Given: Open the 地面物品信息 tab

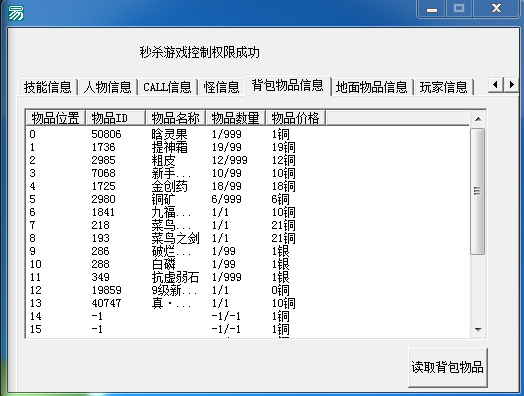Looking at the screenshot, I should click(372, 87).
